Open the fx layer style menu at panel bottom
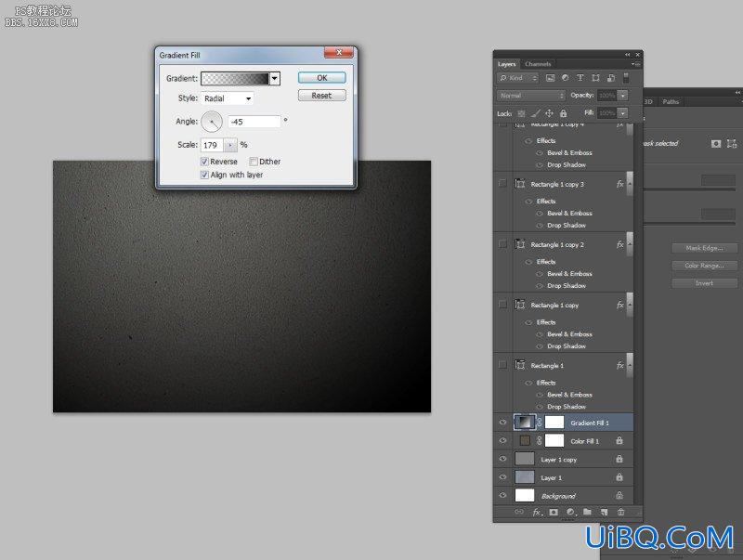 point(537,512)
